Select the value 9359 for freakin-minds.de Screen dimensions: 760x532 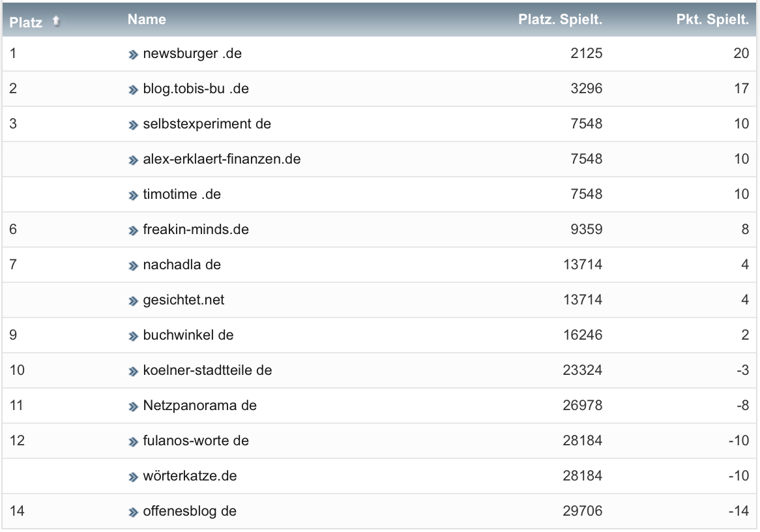pyautogui.click(x=587, y=229)
